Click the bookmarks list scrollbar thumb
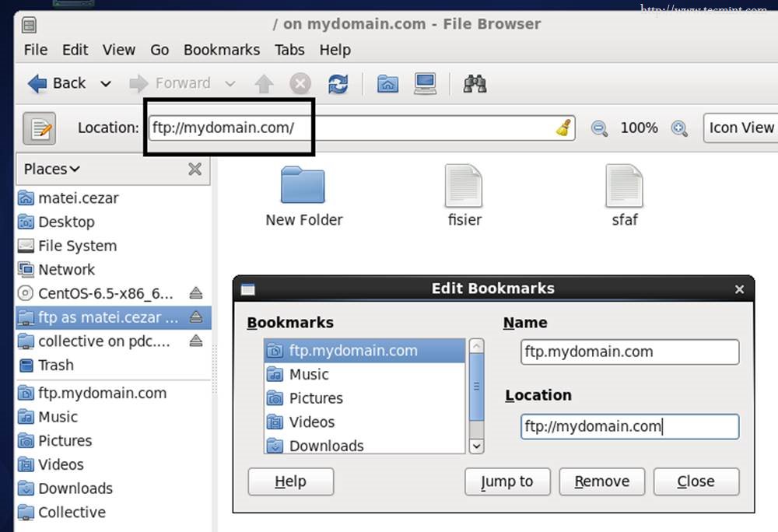 coord(476,387)
